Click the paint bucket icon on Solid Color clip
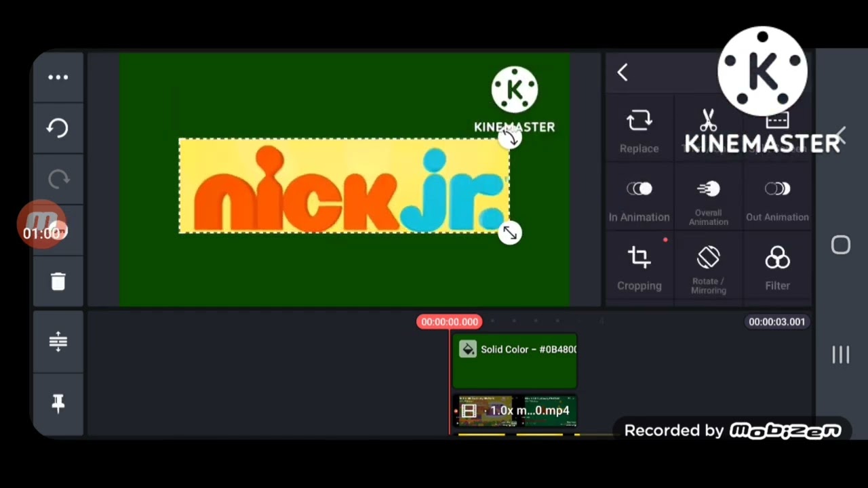 [x=467, y=349]
